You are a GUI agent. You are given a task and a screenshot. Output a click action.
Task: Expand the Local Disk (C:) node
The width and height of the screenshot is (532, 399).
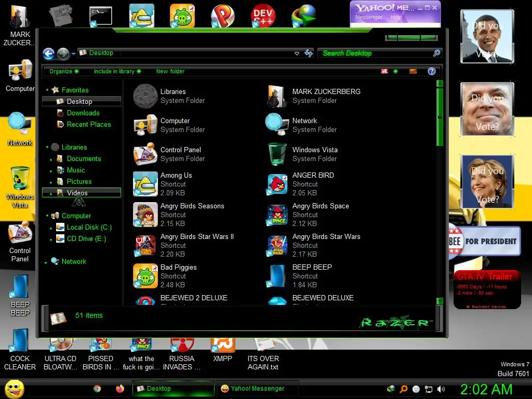click(x=51, y=228)
